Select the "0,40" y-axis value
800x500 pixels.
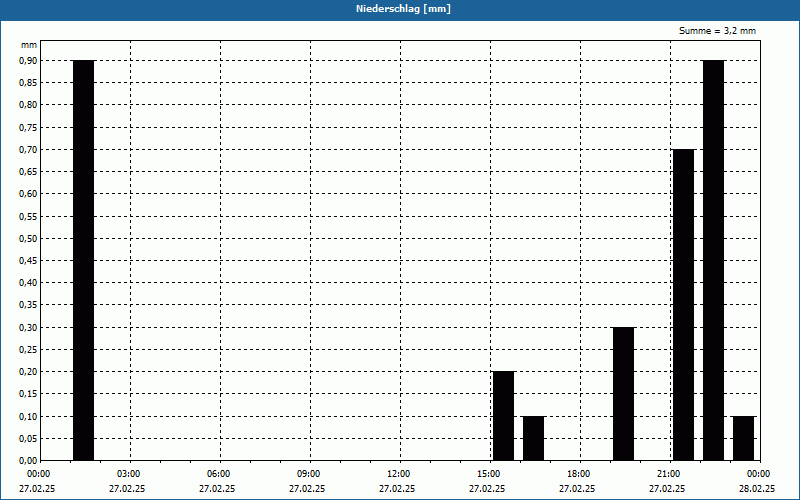(28, 283)
